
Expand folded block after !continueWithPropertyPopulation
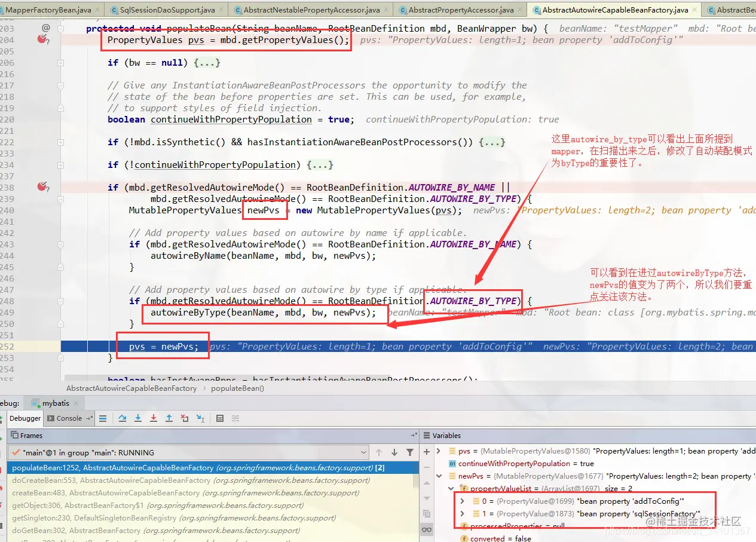click(x=320, y=164)
